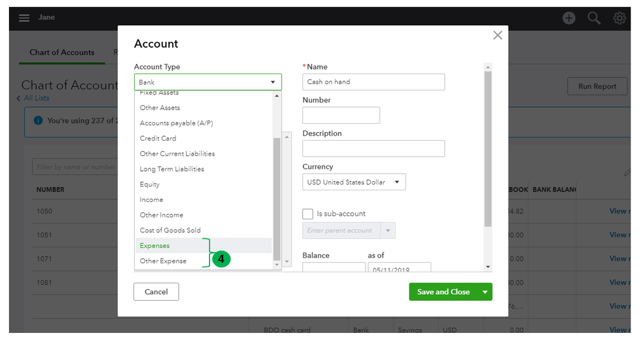Click the Number input field

click(341, 115)
